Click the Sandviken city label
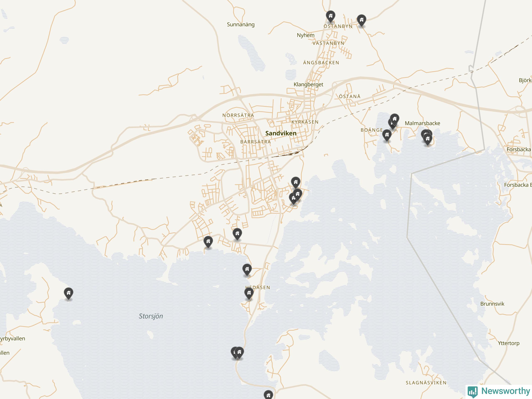532x399 pixels. tap(281, 133)
